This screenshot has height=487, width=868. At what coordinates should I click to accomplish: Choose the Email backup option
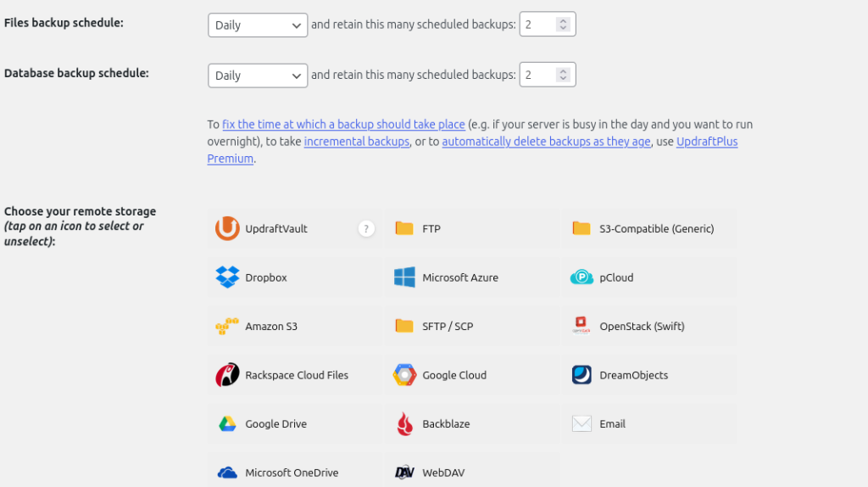click(x=581, y=424)
